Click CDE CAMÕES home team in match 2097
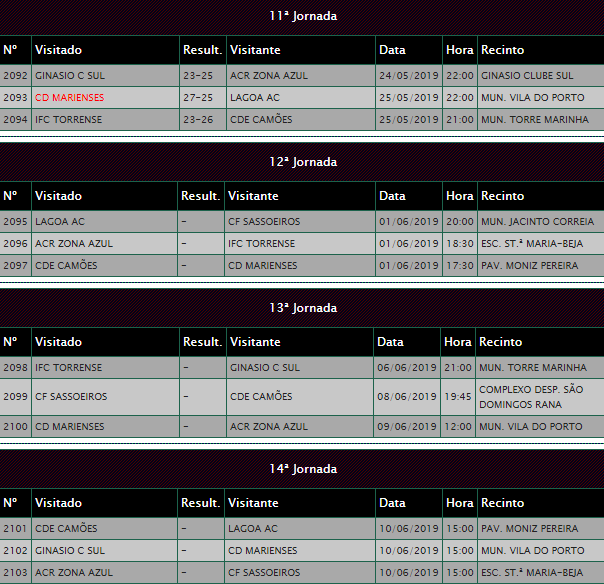The height and width of the screenshot is (584, 604). tap(66, 265)
